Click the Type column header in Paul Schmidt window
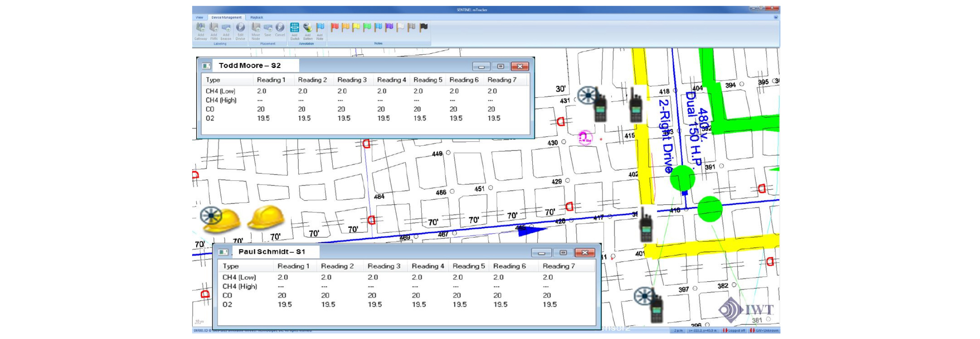The height and width of the screenshot is (339, 980). click(231, 266)
